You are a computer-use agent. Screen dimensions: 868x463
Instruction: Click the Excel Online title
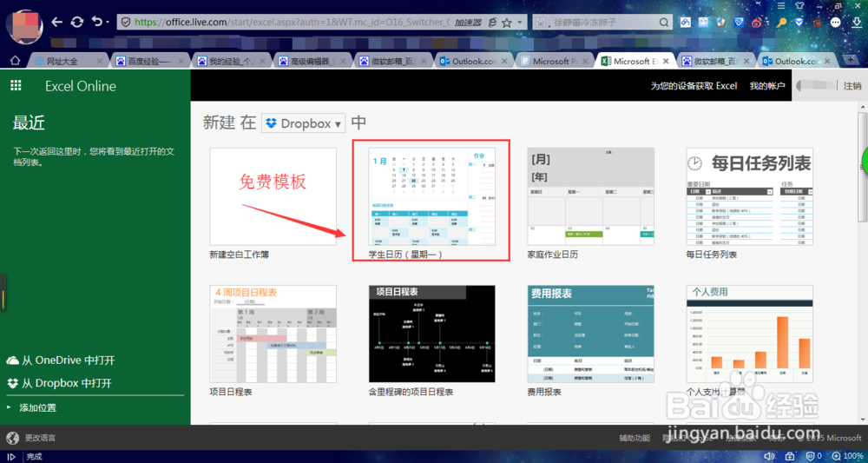81,86
